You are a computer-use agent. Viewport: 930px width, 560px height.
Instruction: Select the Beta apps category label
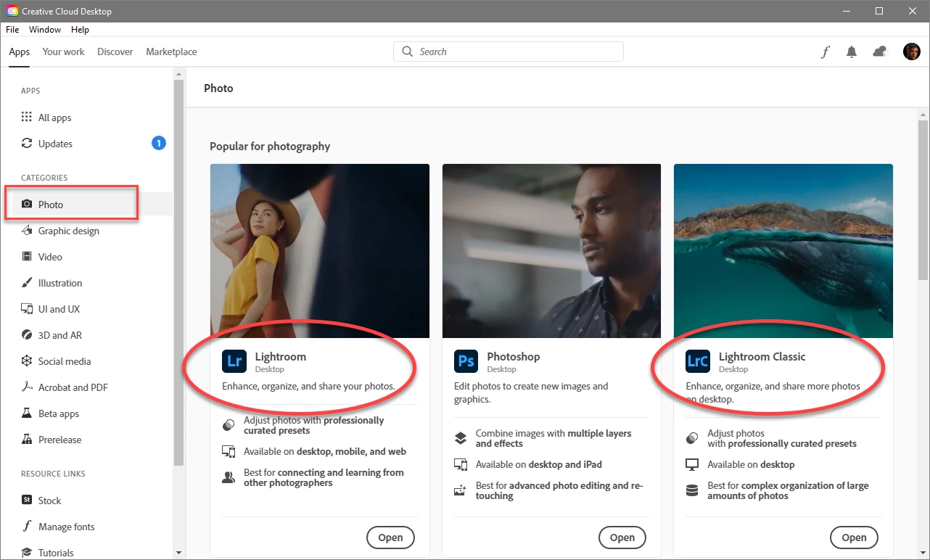[59, 413]
